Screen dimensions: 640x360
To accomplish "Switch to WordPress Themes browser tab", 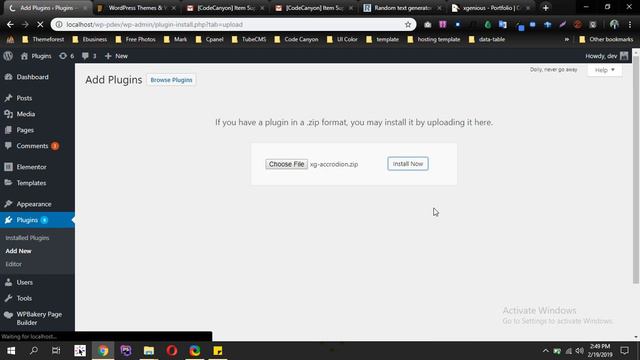I will (x=137, y=8).
